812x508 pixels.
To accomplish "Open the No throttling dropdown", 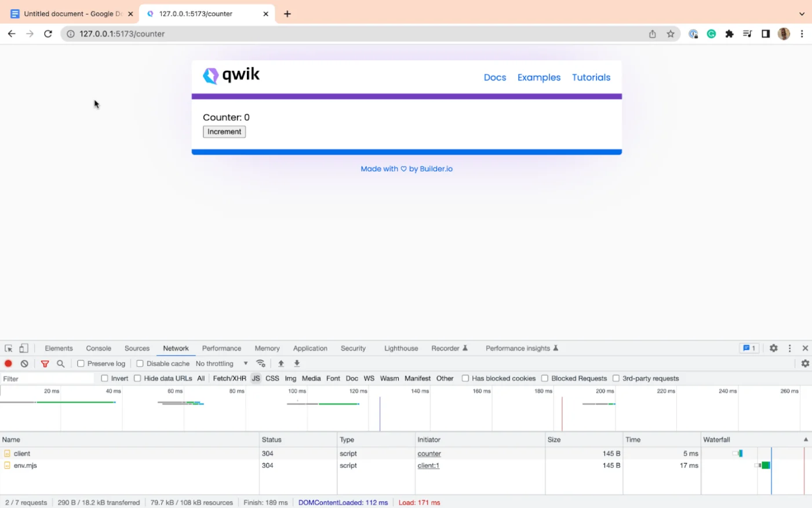I will tap(223, 363).
